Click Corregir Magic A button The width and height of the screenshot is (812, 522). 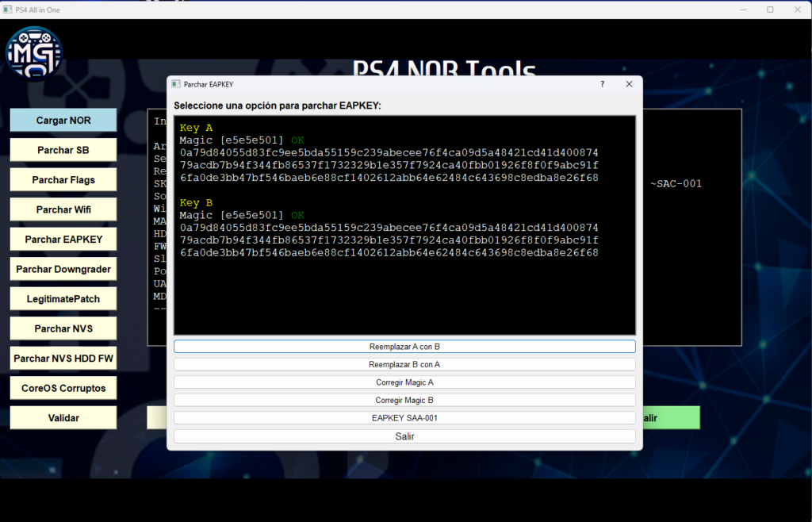[x=404, y=382]
